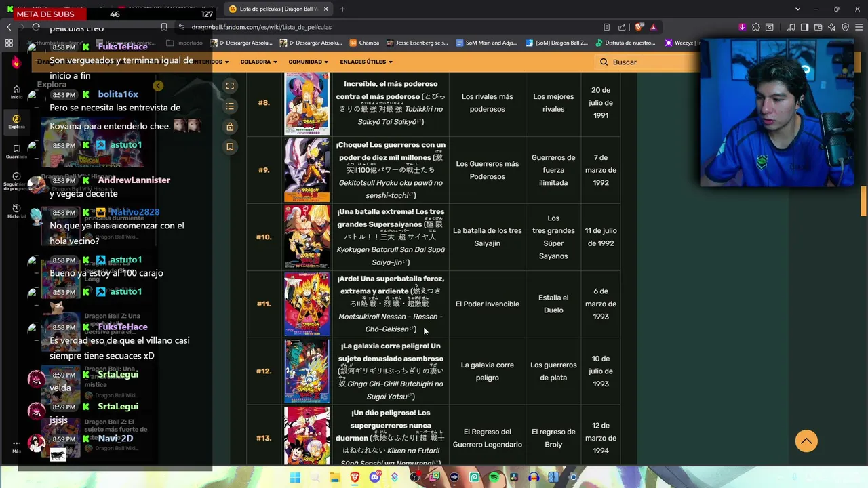Click the Navi_2D chat username

(115, 439)
